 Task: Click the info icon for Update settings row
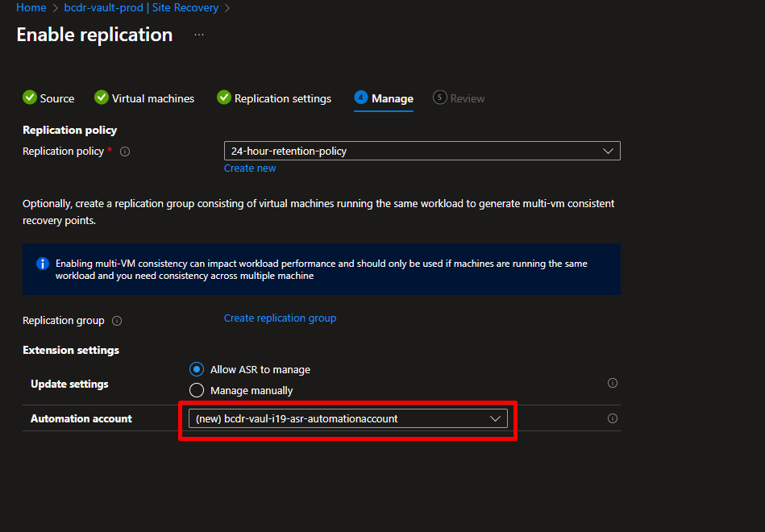click(x=612, y=383)
